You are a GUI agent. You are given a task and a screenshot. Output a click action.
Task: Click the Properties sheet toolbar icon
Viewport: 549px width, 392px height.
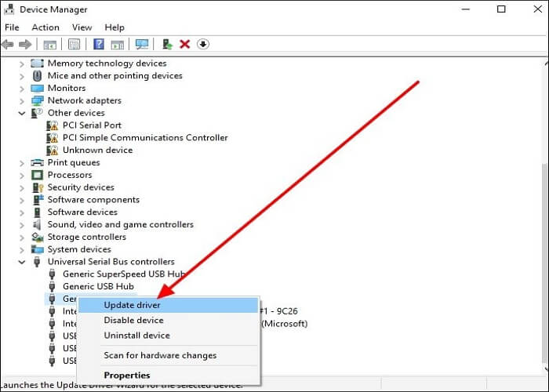(74, 44)
